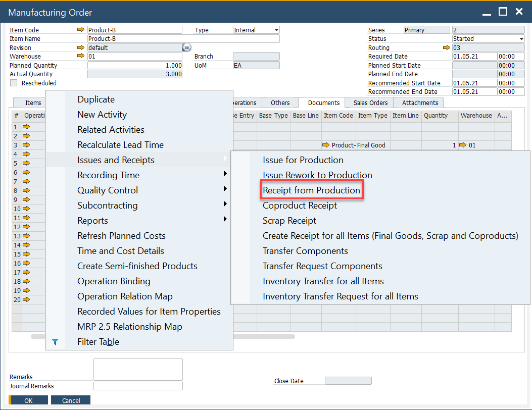Click inside the Journal Remarks input field
The height and width of the screenshot is (410, 532).
coord(137,386)
